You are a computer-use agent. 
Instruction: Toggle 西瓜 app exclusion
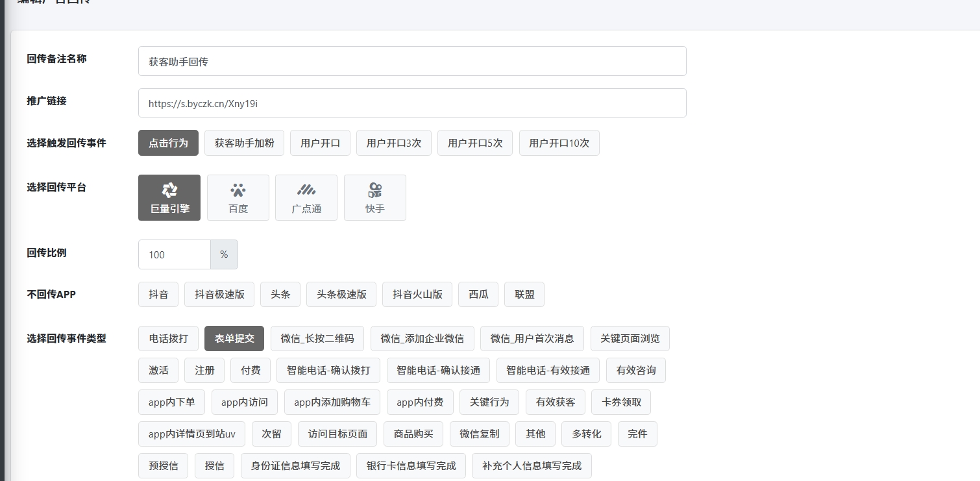pos(478,294)
